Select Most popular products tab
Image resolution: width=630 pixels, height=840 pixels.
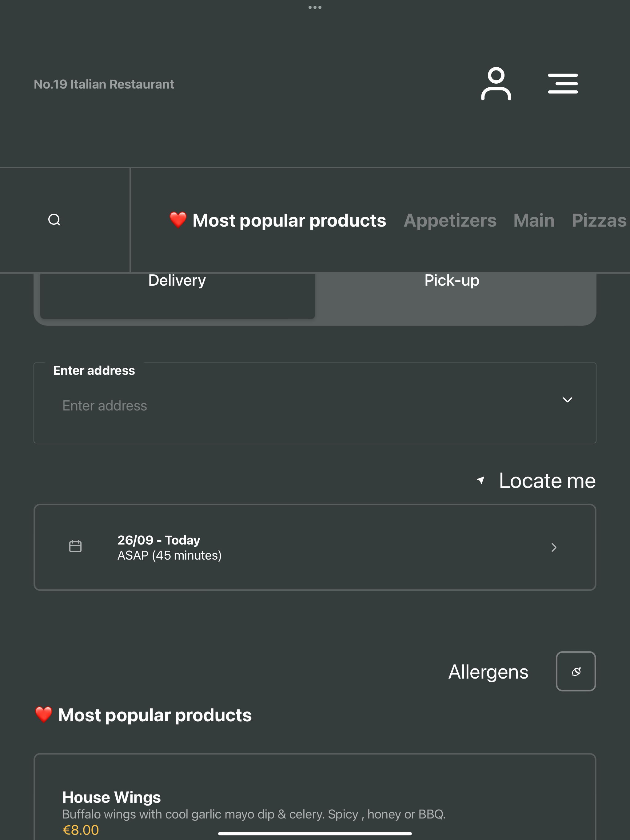click(278, 221)
